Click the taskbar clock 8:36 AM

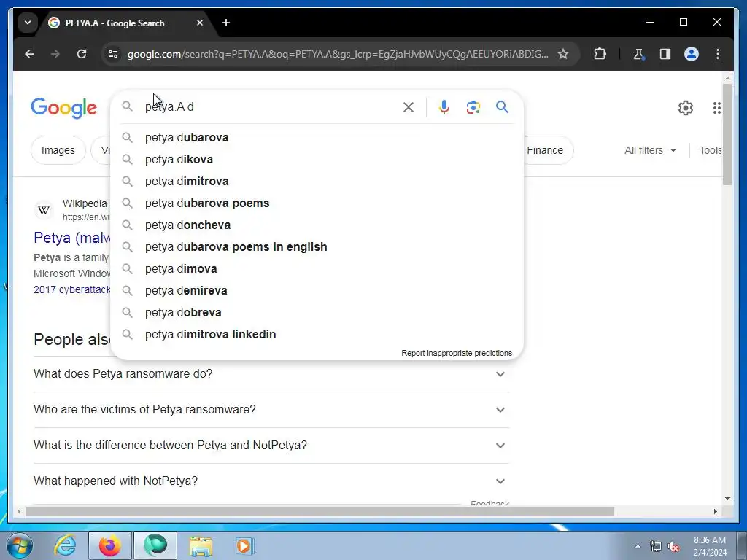tap(709, 540)
